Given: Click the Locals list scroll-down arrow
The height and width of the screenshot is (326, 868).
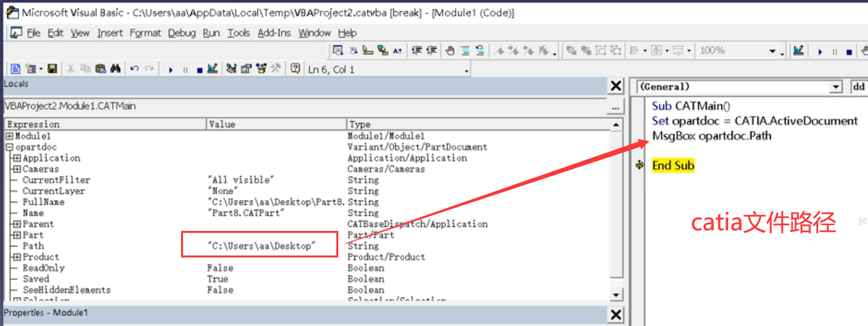Looking at the screenshot, I should click(616, 295).
